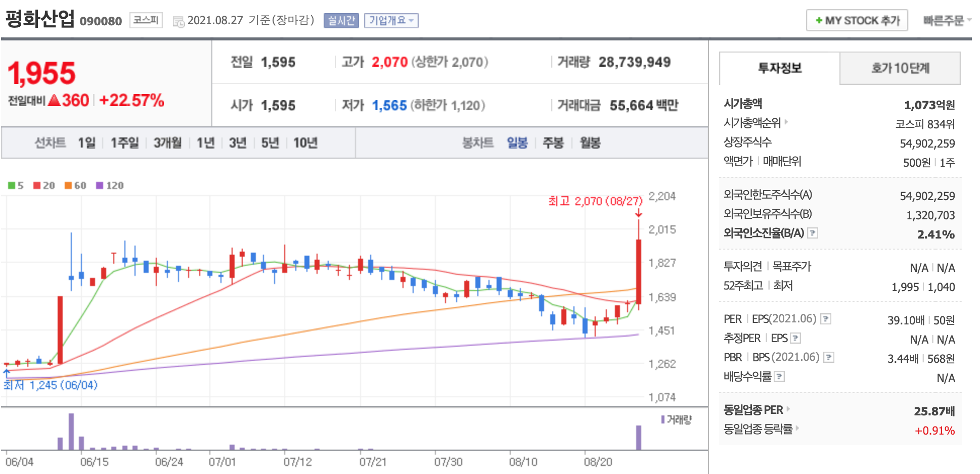Click the 시가총액 value 1,073억원
The image size is (980, 474).
[x=929, y=105]
